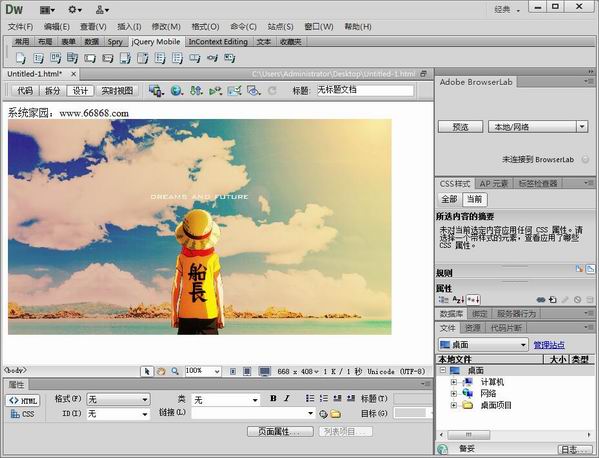
Task: Switch to 代码 code view
Action: click(25, 91)
